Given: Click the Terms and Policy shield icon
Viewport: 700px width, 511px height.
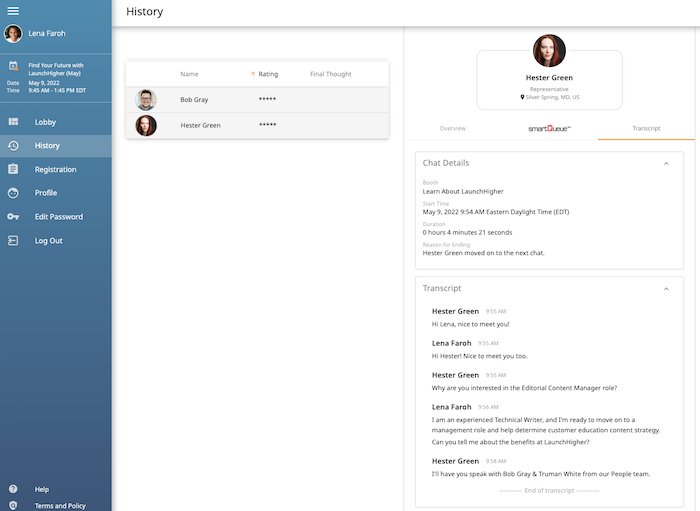Looking at the screenshot, I should (x=13, y=506).
